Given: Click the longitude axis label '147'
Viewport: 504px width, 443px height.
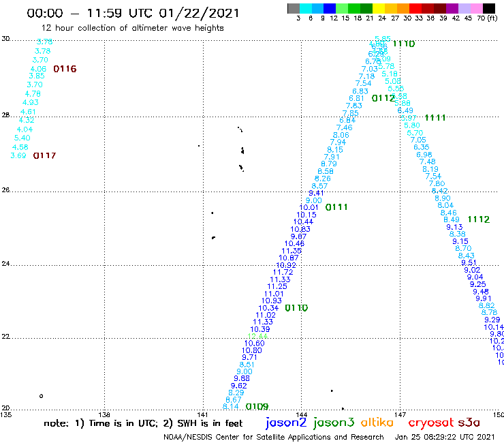Looking at the screenshot, I should 400,415.
